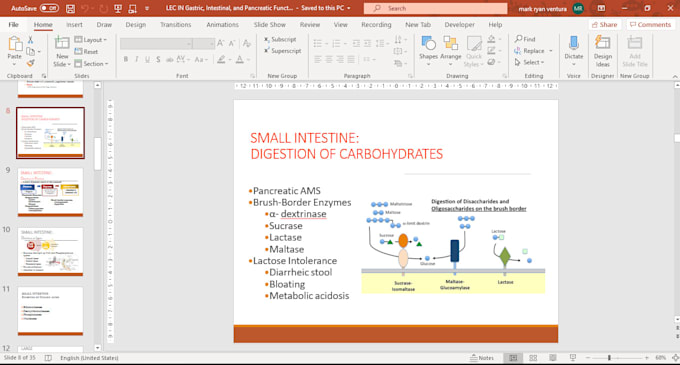Click the Format Painter brush icon
The height and width of the screenshot is (365, 680).
30,63
